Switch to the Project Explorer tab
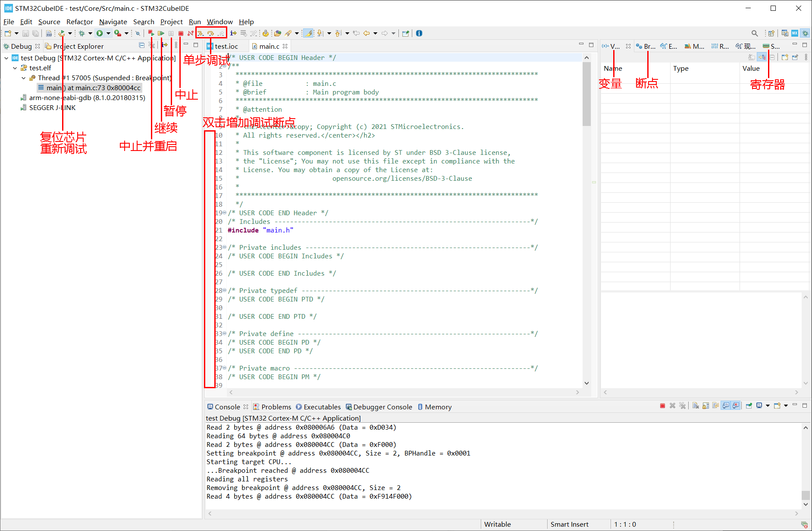The image size is (812, 531). coord(74,46)
